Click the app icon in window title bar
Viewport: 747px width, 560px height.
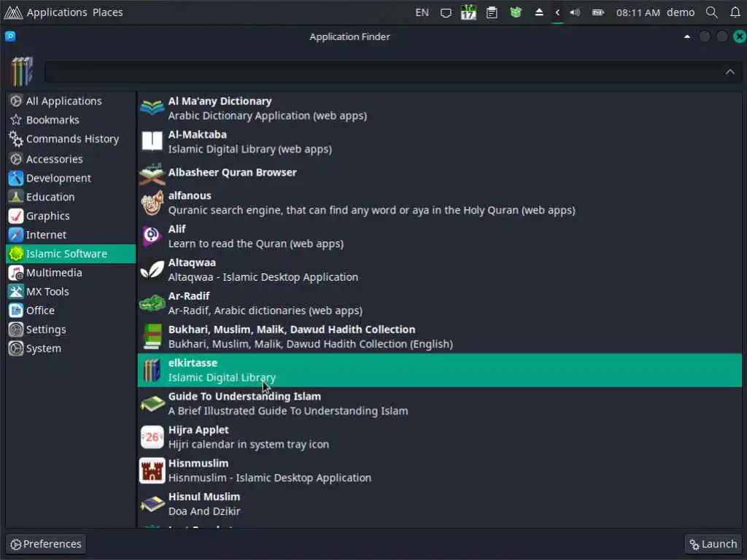10,36
